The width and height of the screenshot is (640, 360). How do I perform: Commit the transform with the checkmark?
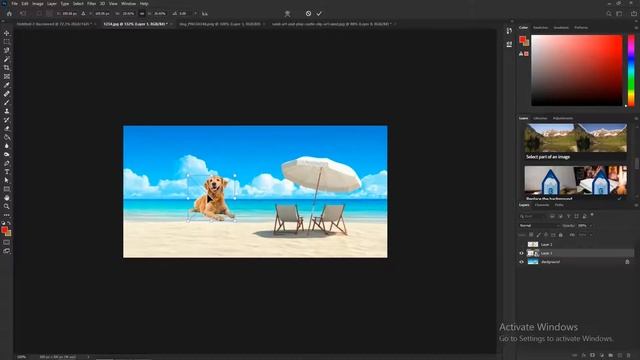coord(319,13)
